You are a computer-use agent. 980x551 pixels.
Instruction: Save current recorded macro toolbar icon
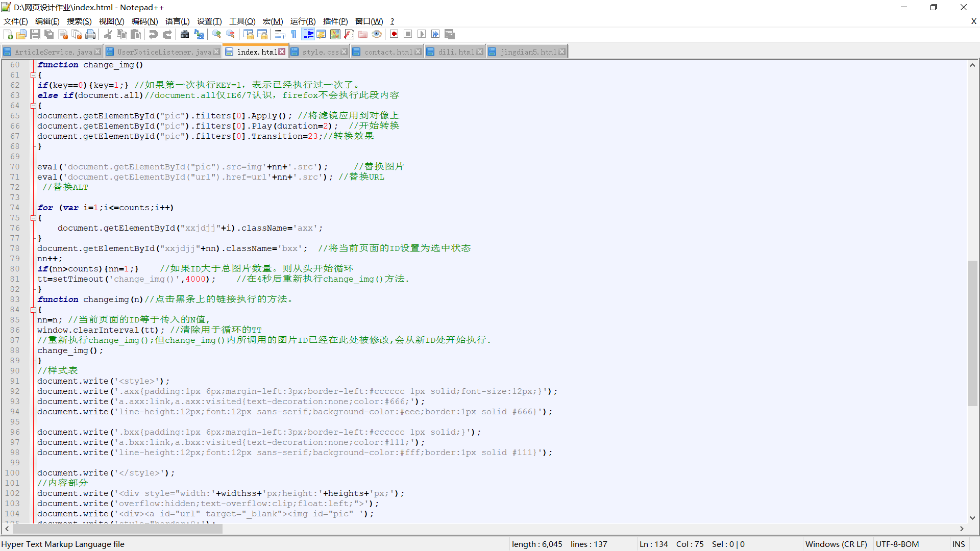click(450, 34)
